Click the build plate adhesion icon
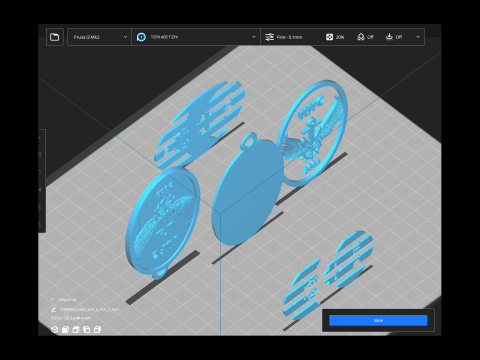Viewport: 480px width, 360px height. pos(389,37)
